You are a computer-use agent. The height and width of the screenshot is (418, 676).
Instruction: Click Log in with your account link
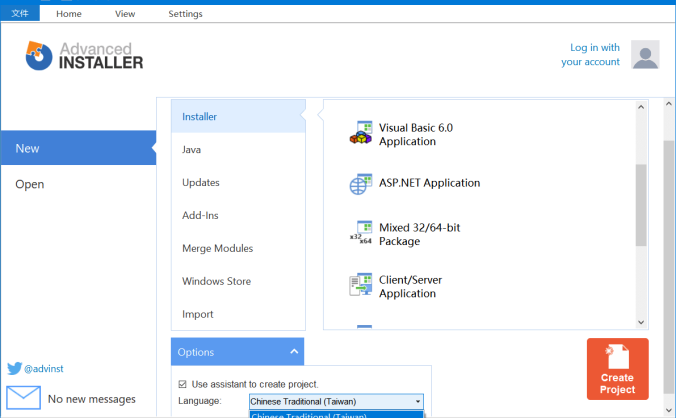590,54
